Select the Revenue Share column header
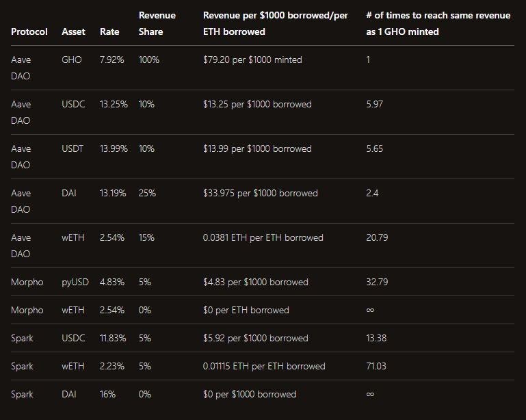 click(157, 23)
